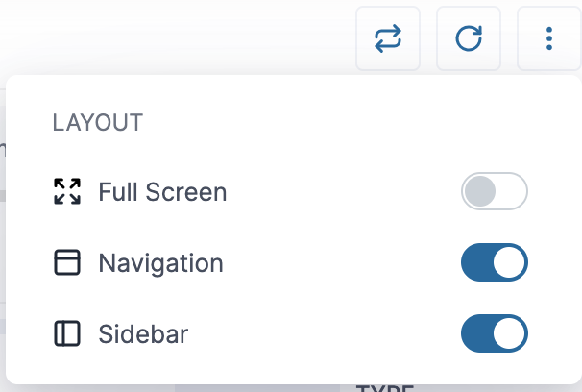Click the Navigation layout icon

point(67,262)
